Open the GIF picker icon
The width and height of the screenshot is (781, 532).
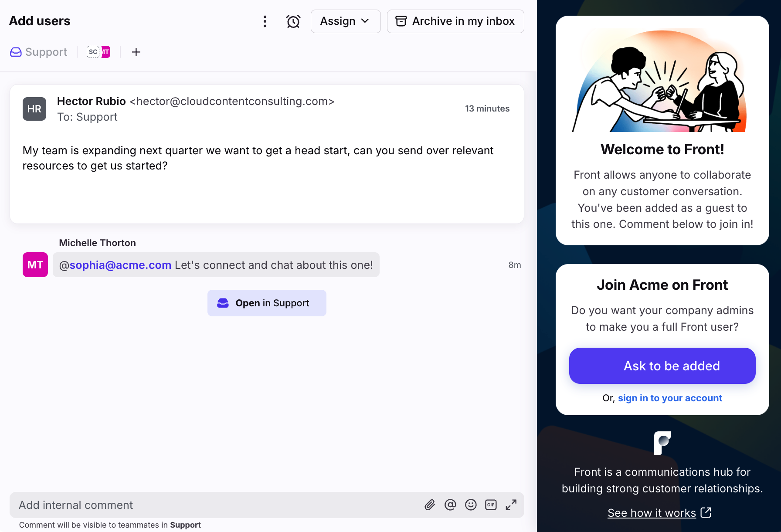click(x=491, y=505)
